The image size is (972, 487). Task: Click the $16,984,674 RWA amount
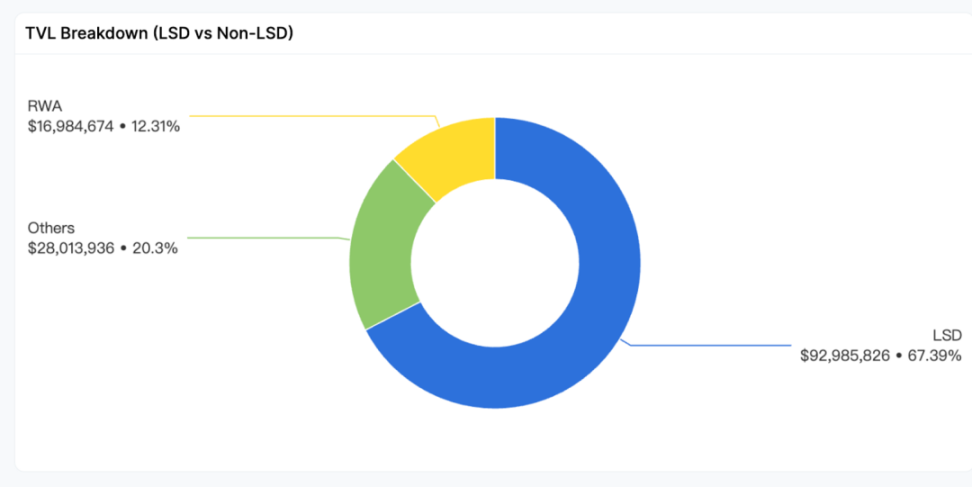pyautogui.click(x=71, y=127)
